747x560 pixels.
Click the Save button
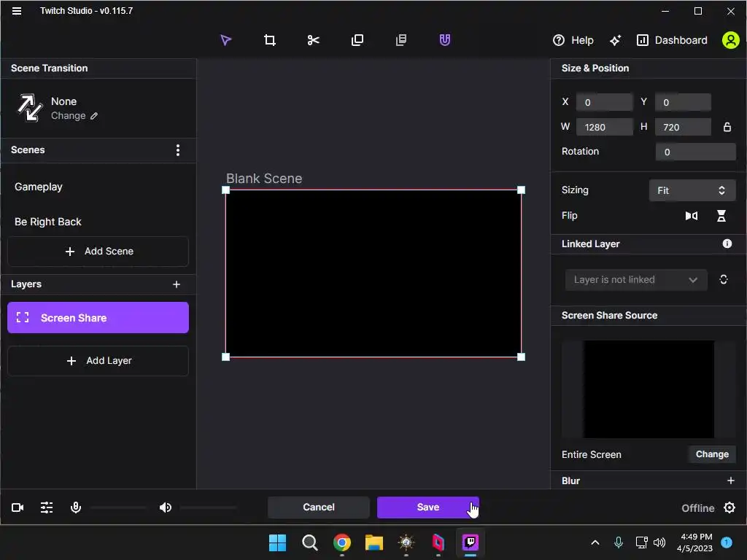tap(427, 507)
